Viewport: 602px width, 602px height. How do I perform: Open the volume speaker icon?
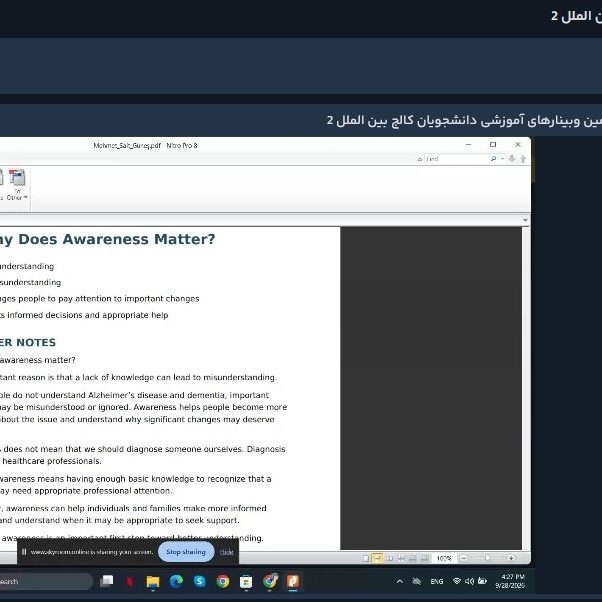tap(469, 581)
